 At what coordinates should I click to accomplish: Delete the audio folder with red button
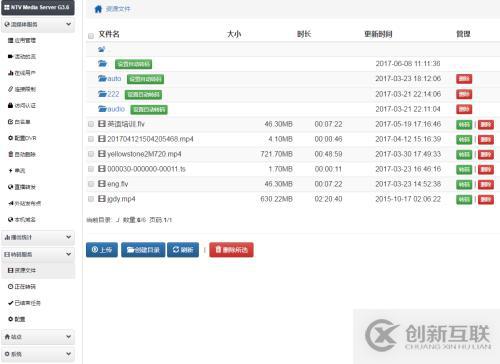coord(464,109)
